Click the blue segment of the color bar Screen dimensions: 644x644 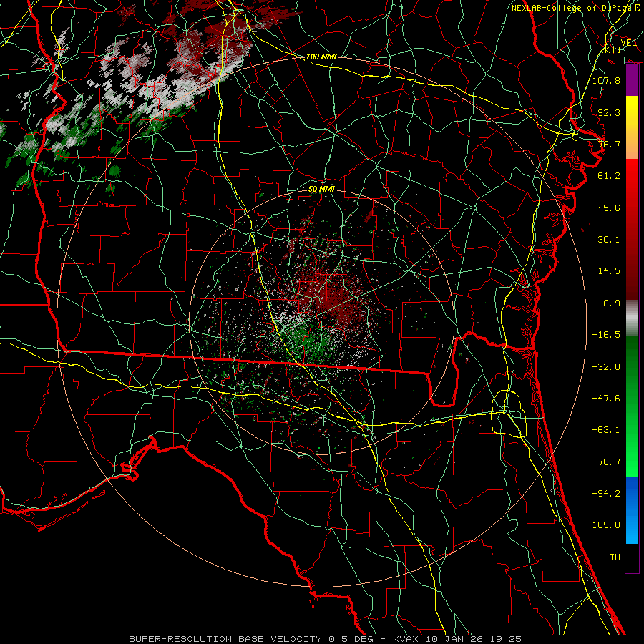632,510
